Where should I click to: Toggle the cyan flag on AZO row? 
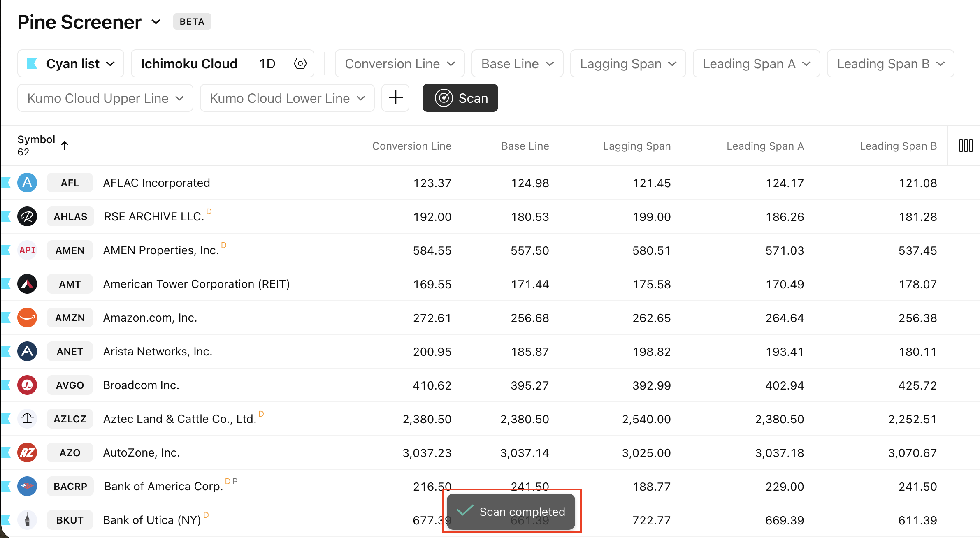[x=6, y=452]
